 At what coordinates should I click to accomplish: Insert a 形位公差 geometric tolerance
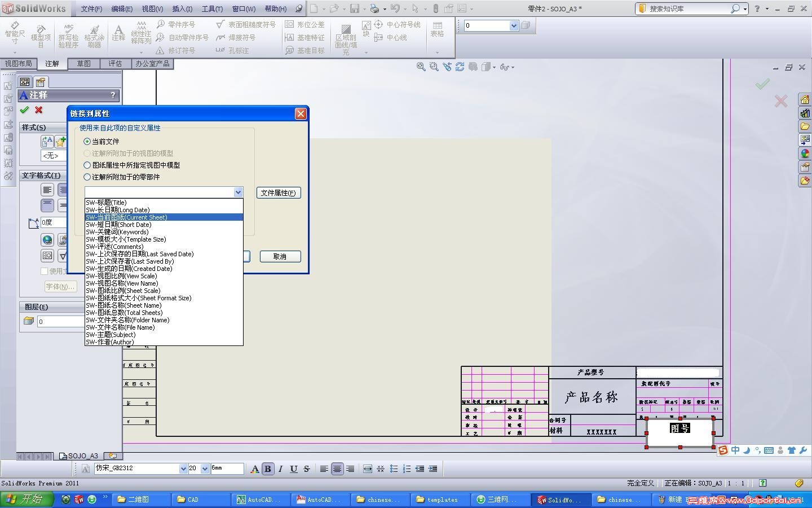(304, 24)
